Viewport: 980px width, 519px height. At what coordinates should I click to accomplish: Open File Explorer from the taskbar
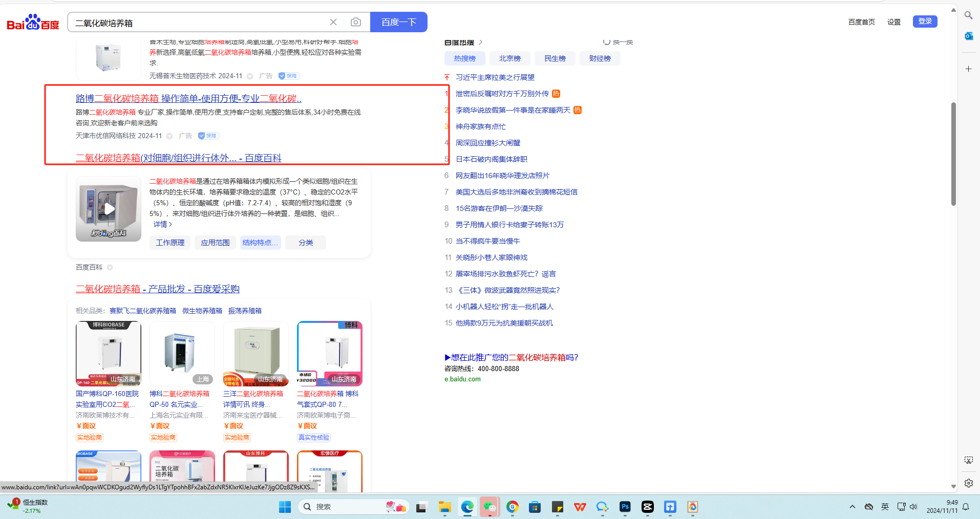point(444,507)
